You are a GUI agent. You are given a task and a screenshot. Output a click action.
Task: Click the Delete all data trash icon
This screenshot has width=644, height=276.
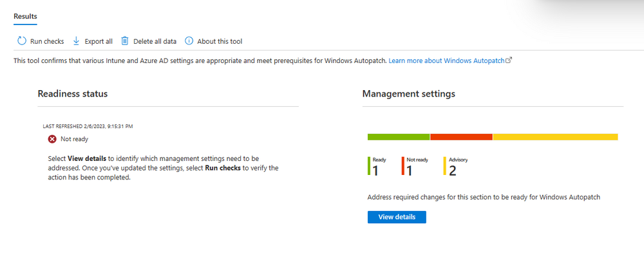click(x=125, y=41)
